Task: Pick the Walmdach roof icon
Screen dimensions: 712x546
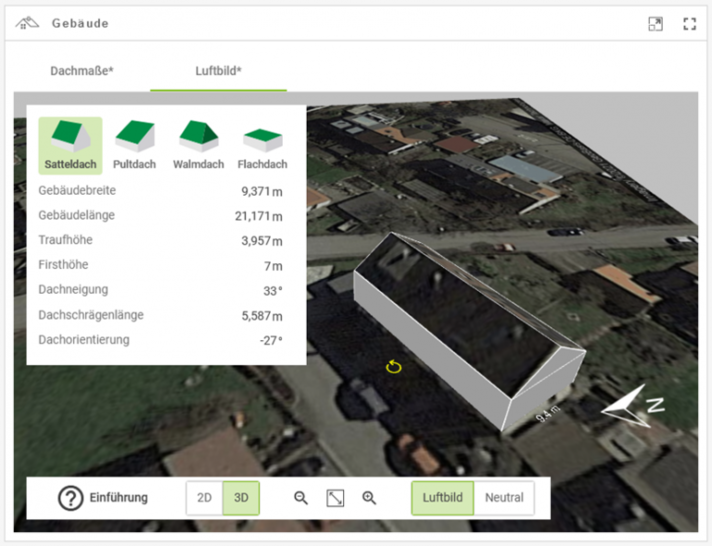Action: (198, 145)
